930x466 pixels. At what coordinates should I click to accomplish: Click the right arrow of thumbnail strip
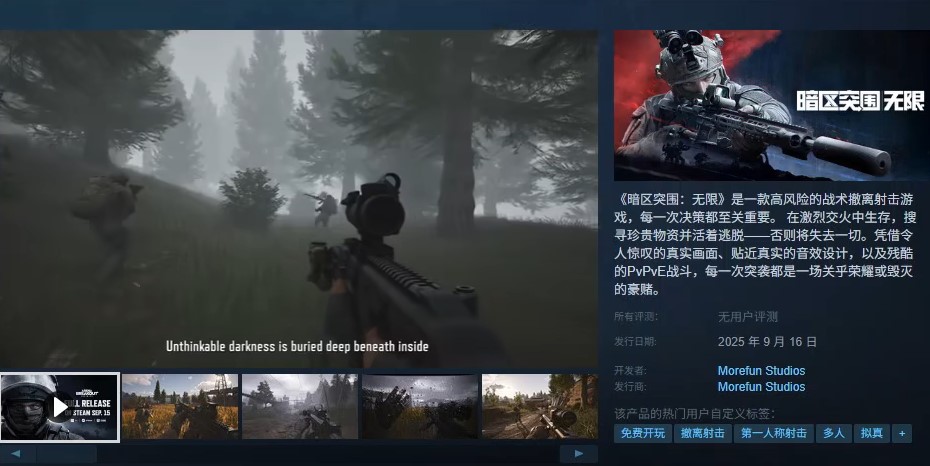pos(579,454)
